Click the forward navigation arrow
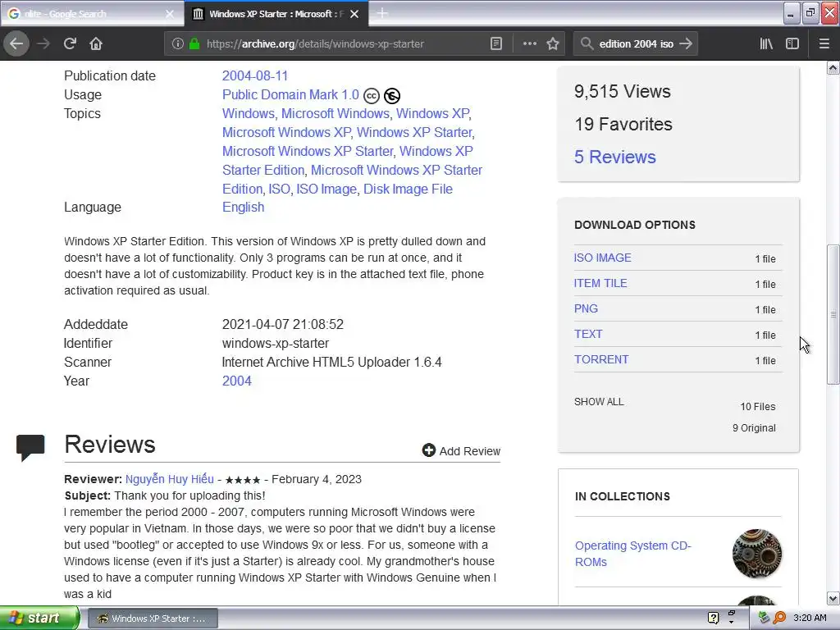This screenshot has height=630, width=840. [x=43, y=43]
